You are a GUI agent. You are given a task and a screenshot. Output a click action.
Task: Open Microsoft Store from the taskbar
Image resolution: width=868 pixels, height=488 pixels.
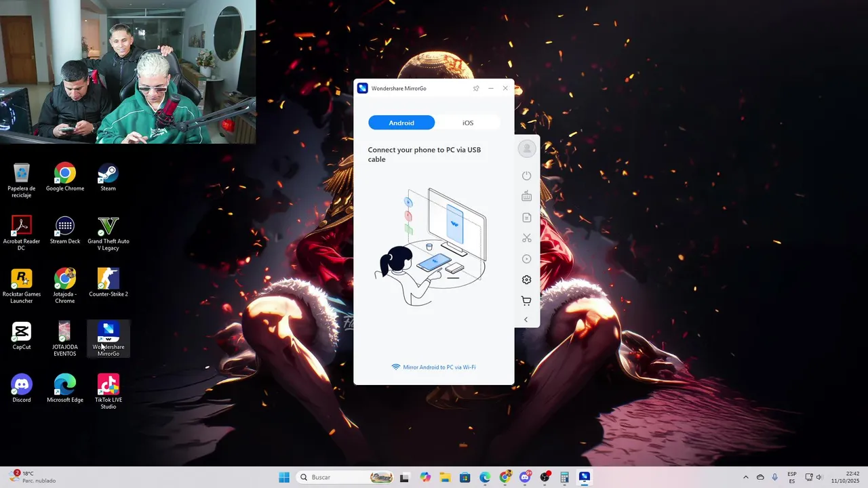[x=465, y=477]
